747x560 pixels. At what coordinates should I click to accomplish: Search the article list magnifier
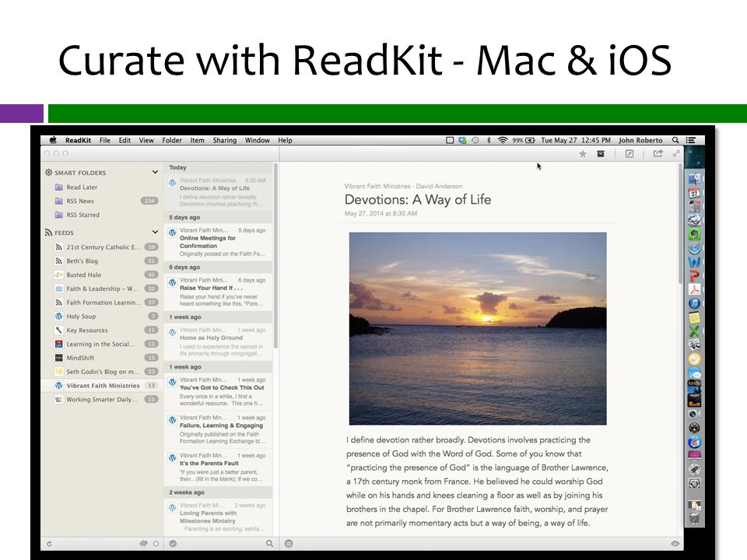[270, 544]
